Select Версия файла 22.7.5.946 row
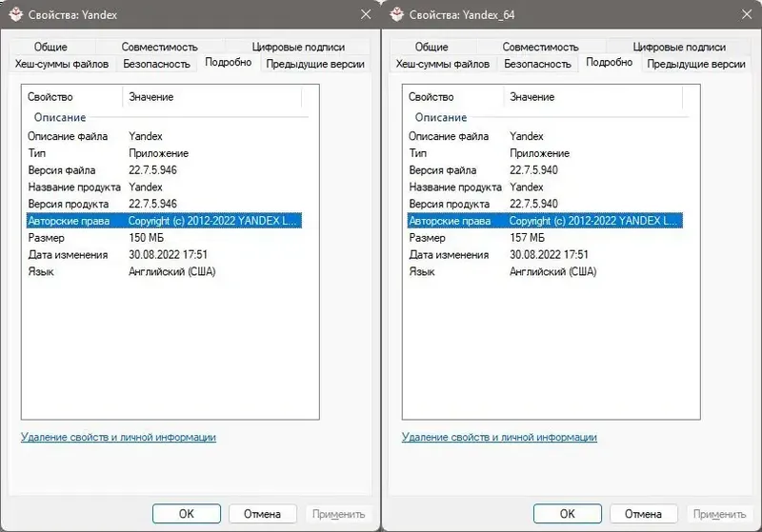Screen dimensions: 762x532 tap(164, 170)
